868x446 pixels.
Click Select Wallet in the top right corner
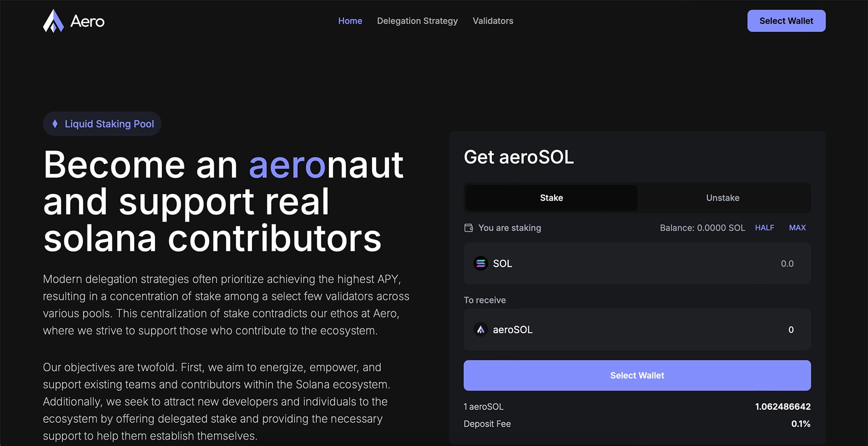point(786,21)
